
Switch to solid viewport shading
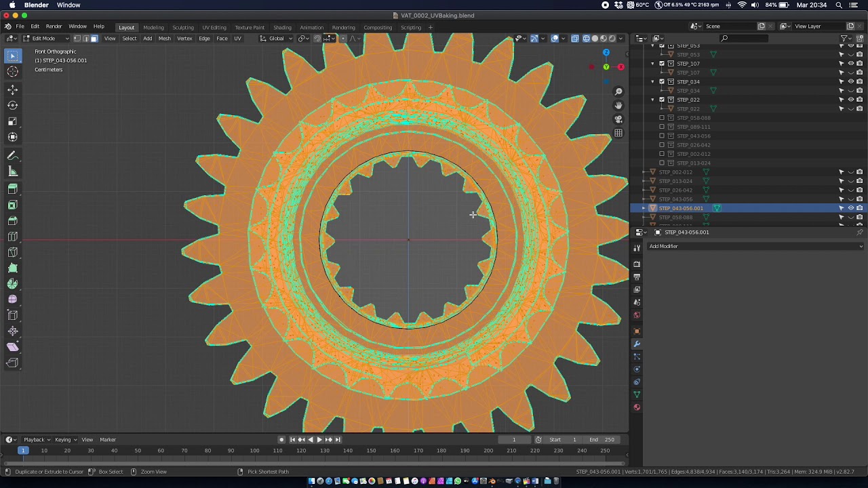[595, 38]
